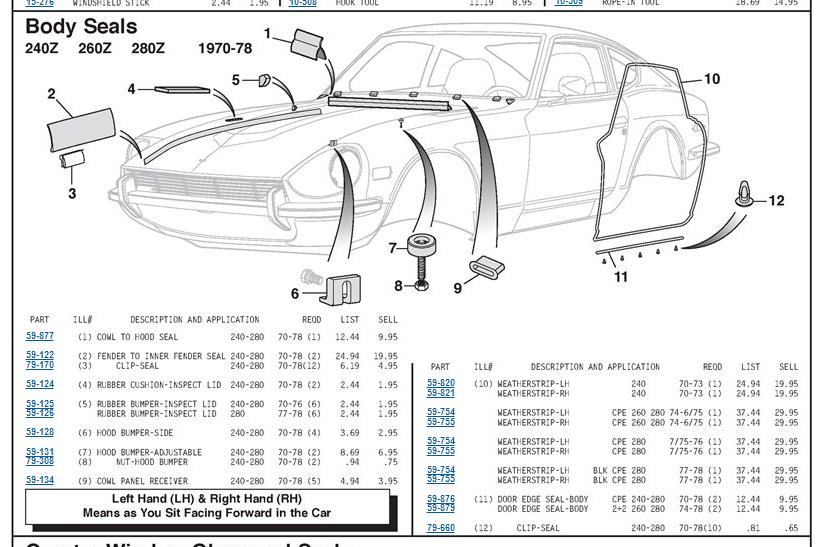Click sell price 9.95 for cowl to hood seal
The image size is (823, 547).
pos(387,337)
